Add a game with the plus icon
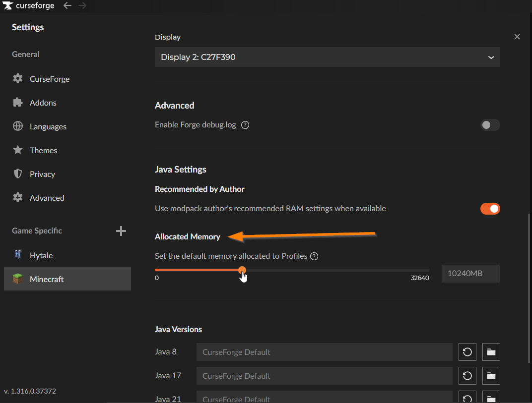 (121, 231)
